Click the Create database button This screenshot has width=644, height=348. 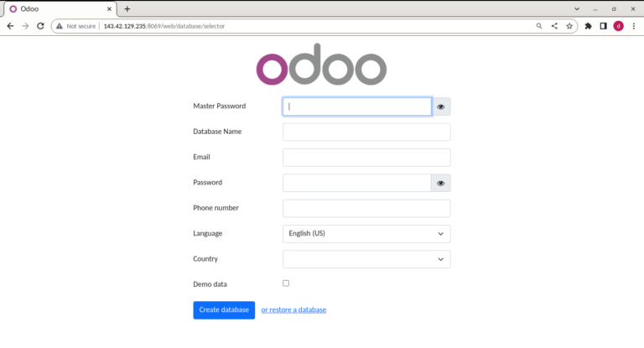click(x=224, y=310)
